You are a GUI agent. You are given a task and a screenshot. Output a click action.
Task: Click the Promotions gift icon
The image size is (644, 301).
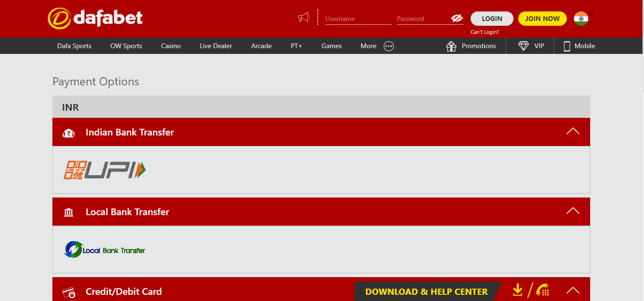(451, 46)
